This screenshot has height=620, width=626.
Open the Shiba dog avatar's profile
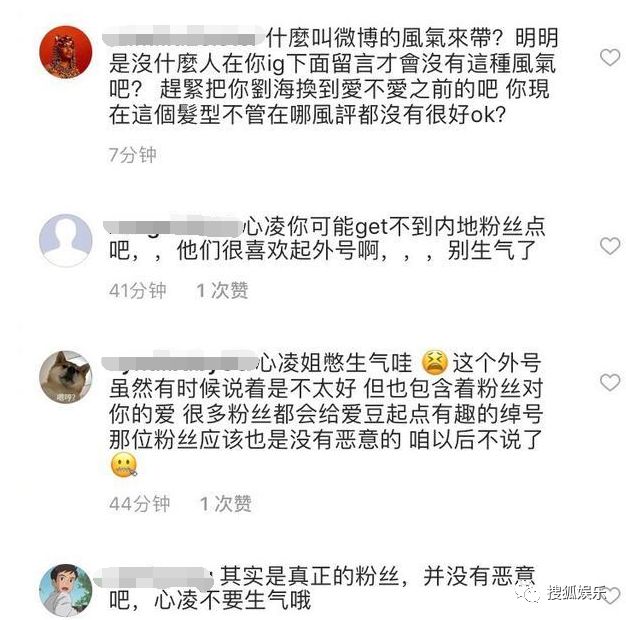(x=65, y=377)
